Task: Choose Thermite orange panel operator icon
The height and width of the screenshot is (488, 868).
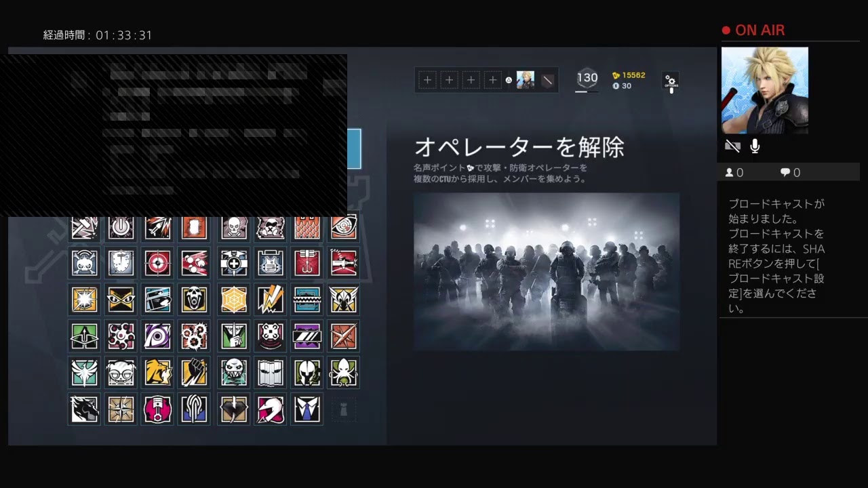Action: (x=194, y=228)
